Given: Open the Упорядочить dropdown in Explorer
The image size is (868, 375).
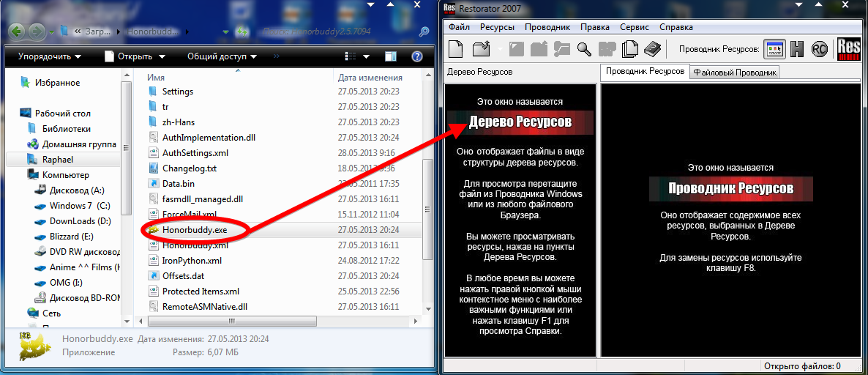Looking at the screenshot, I should pyautogui.click(x=50, y=56).
